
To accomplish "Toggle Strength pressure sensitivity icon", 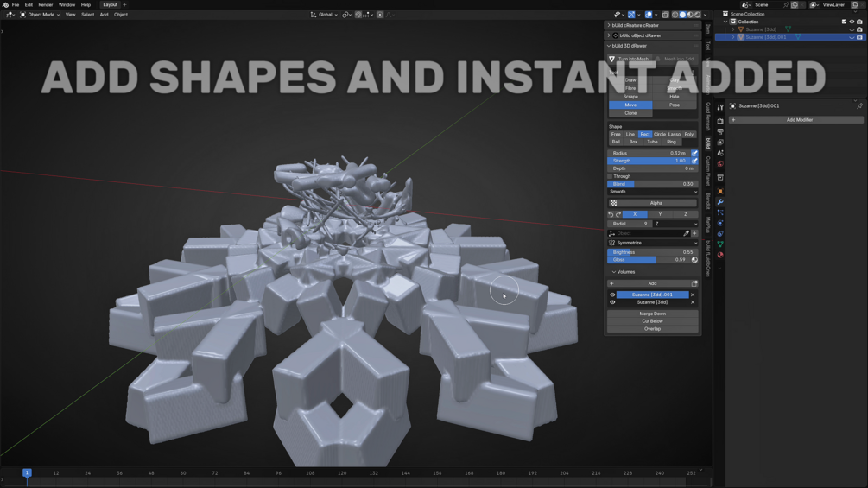I will (694, 161).
